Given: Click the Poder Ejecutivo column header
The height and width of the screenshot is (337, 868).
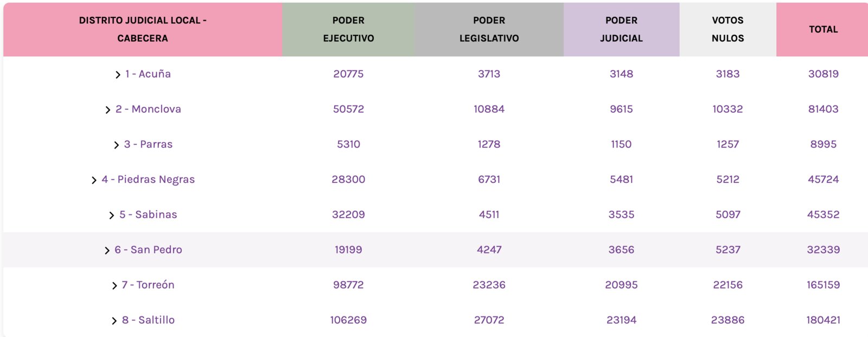Looking at the screenshot, I should [x=348, y=29].
